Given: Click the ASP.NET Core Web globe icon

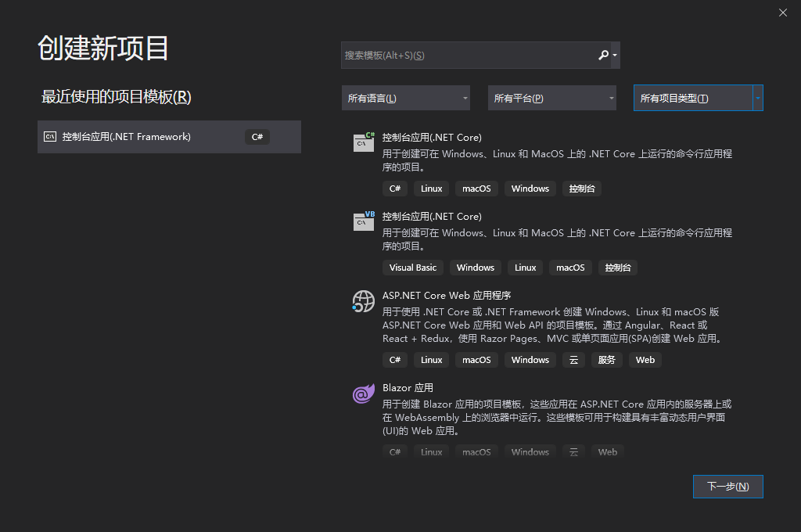Looking at the screenshot, I should point(364,301).
